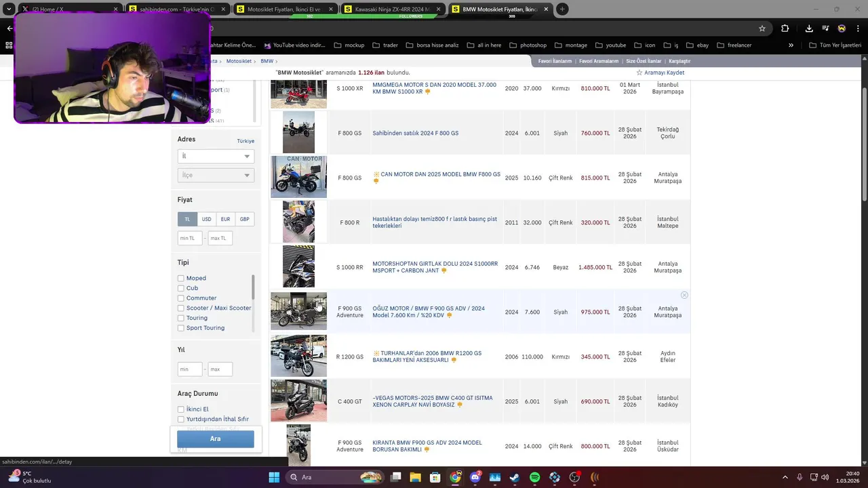This screenshot has height=488, width=868.
Task: Click the Ara search button in the filter panel
Action: pos(216,439)
